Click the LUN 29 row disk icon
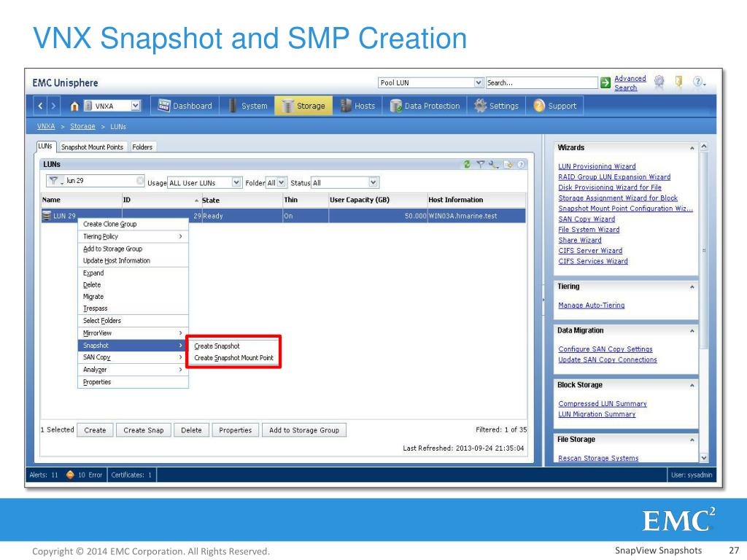Screen dimensions: 747x560 [x=46, y=216]
